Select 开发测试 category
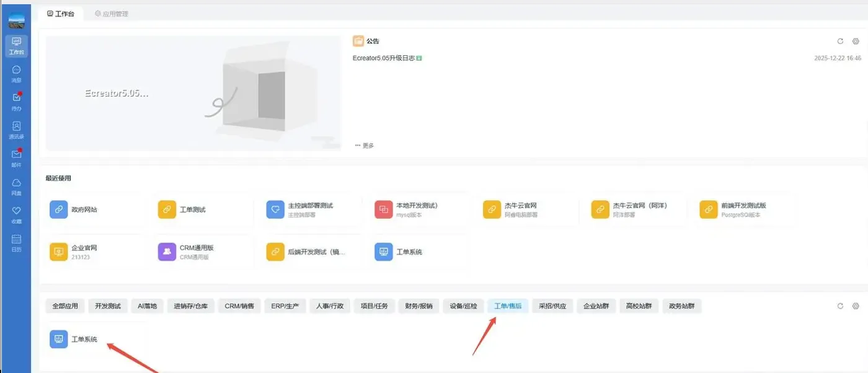Viewport: 868px width, 373px height. (x=108, y=306)
